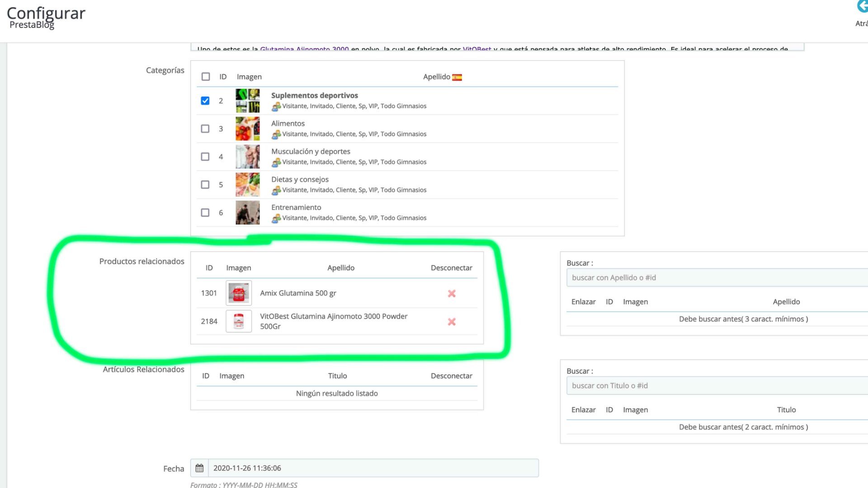Click the Entrenamiento category image

click(x=248, y=213)
